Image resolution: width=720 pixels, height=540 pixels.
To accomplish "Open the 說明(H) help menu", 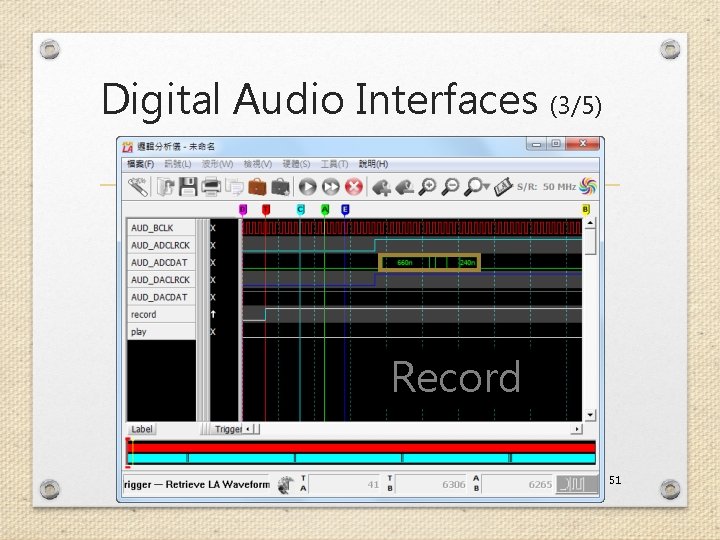I will [x=373, y=164].
